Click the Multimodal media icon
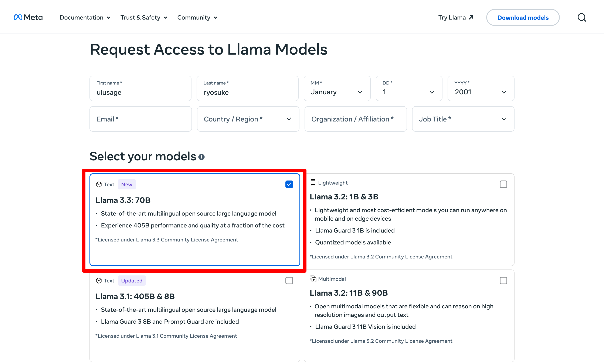This screenshot has width=604, height=364. point(313,279)
